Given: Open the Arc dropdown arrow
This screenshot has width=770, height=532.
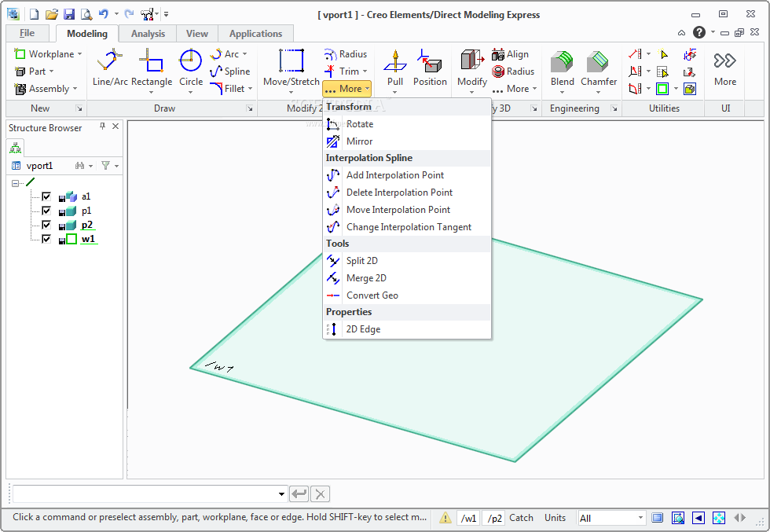Looking at the screenshot, I should (x=245, y=54).
